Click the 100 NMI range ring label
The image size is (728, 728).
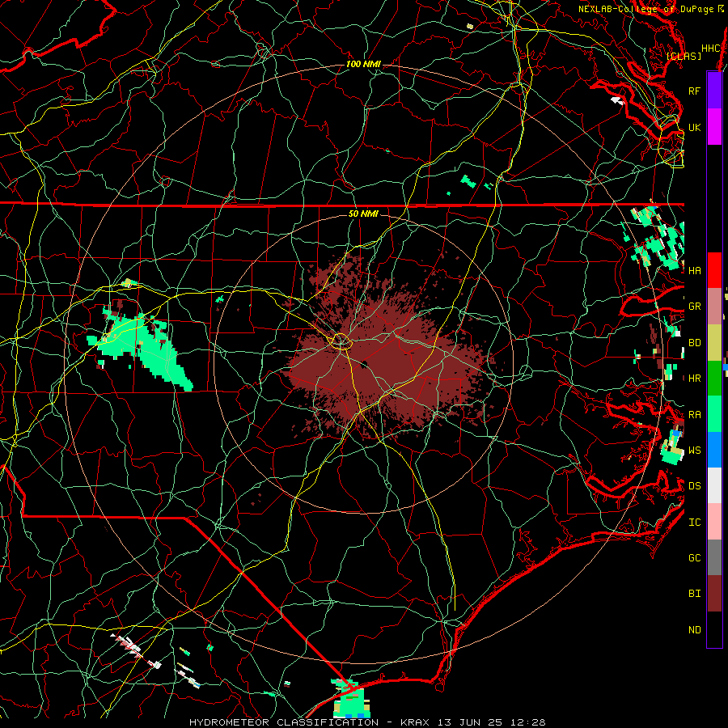tap(363, 64)
